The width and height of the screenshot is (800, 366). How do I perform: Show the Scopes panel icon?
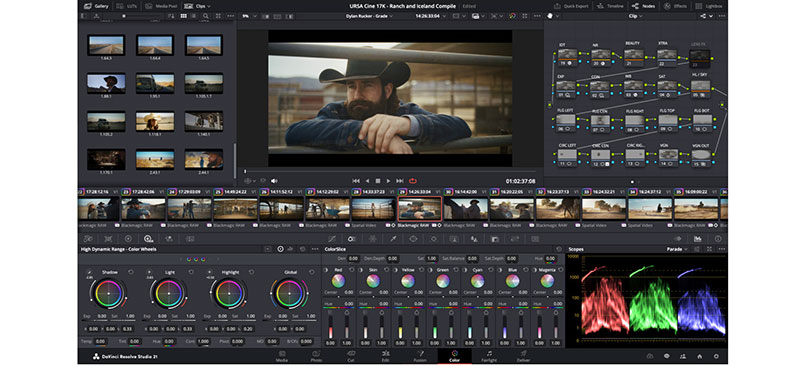tap(697, 238)
